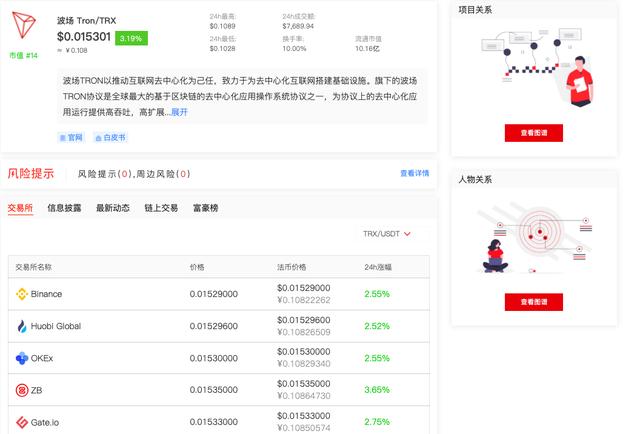This screenshot has width=640, height=434.
Task: Click 查看图谱 button under 人物关系
Action: 533,302
